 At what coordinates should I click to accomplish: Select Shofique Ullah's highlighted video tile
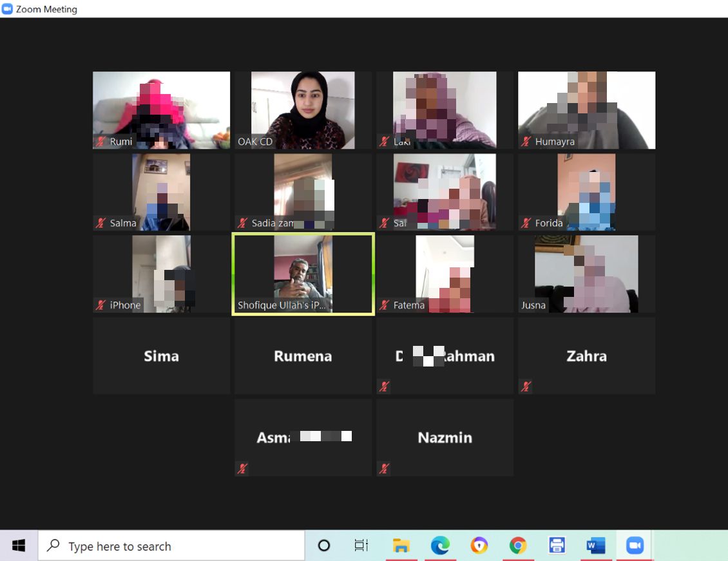pyautogui.click(x=303, y=274)
